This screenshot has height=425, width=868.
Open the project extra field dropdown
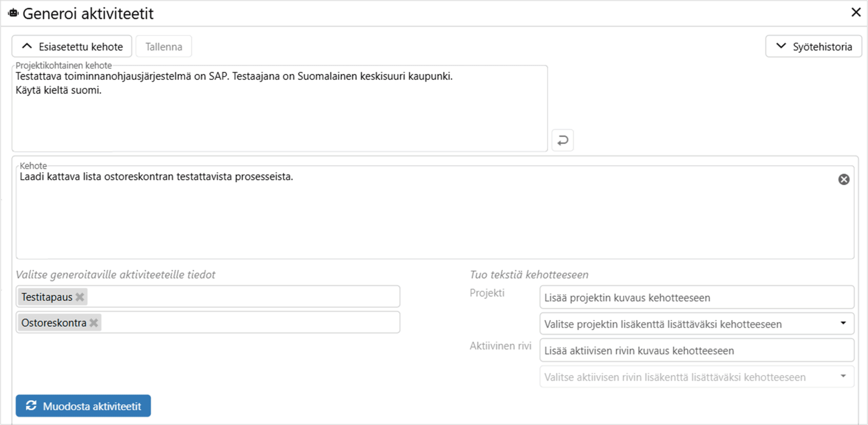point(696,324)
